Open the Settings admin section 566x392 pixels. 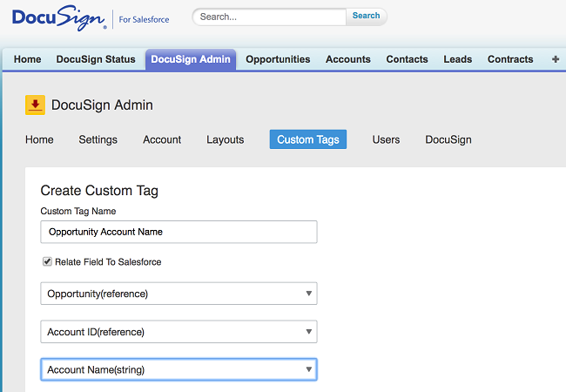[98, 139]
